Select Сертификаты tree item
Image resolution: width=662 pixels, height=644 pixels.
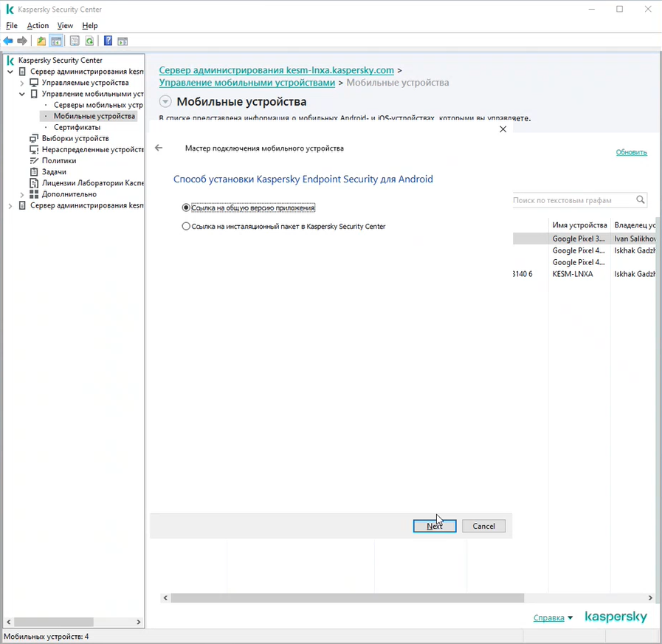coord(77,127)
